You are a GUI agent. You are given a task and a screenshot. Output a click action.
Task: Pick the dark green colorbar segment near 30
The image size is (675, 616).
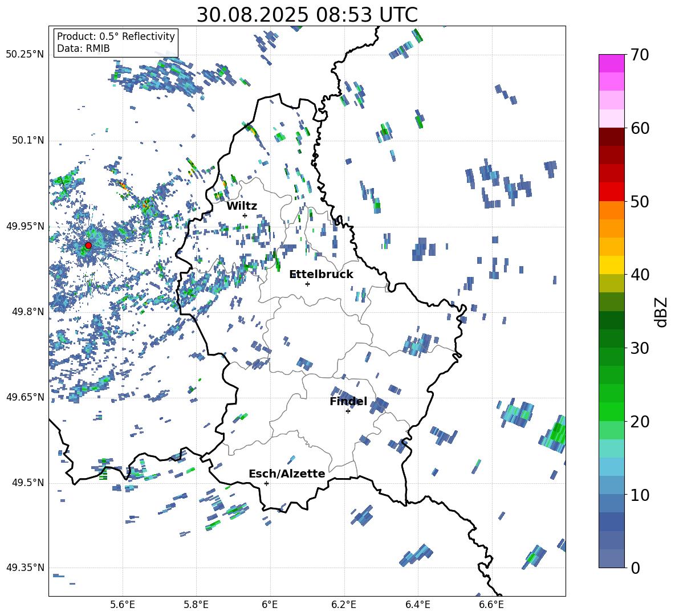(x=611, y=338)
